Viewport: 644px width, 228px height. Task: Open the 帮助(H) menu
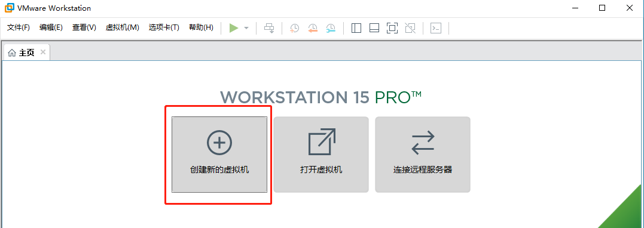202,27
